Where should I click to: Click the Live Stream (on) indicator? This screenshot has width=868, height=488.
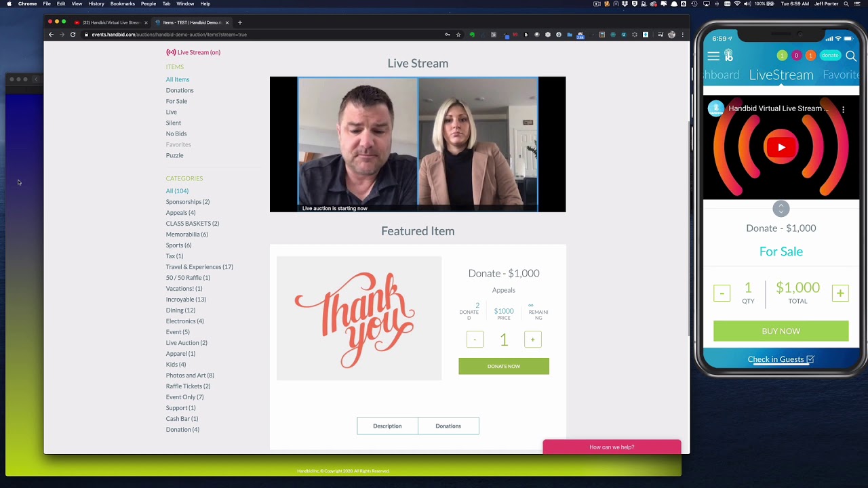click(x=193, y=52)
